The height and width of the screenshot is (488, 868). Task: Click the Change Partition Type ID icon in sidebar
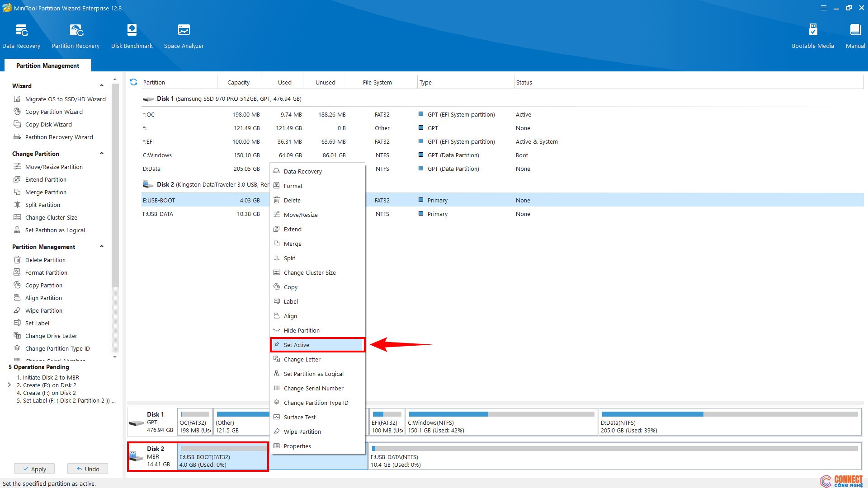17,348
